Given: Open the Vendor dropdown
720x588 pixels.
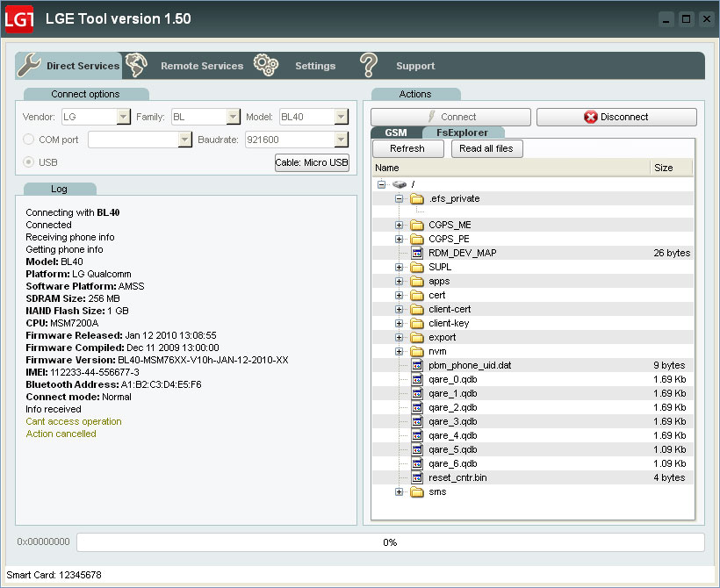Looking at the screenshot, I should [123, 117].
